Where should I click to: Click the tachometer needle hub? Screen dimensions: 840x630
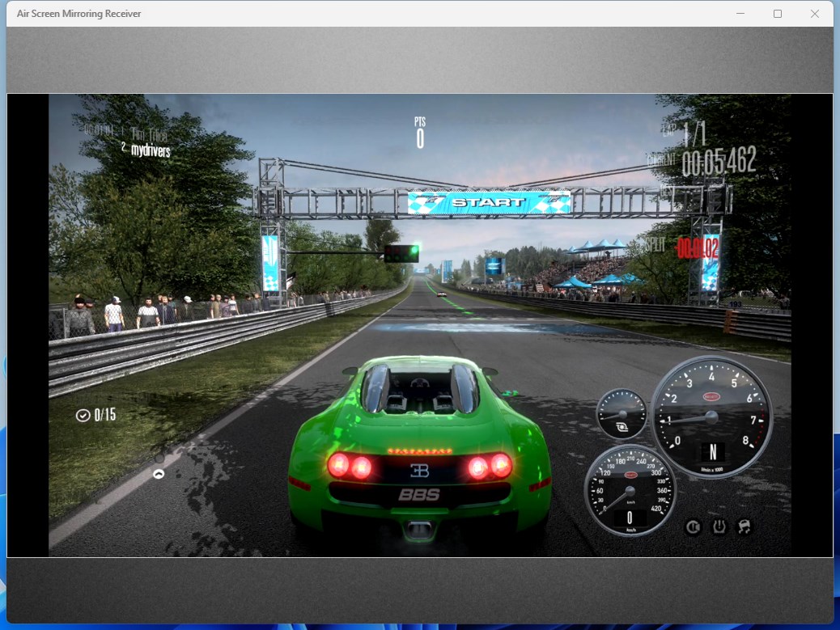coord(711,417)
